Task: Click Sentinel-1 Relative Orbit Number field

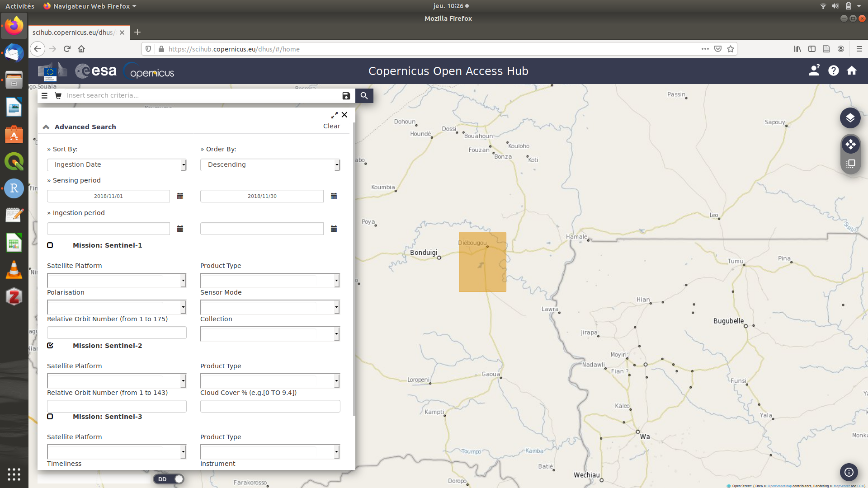Action: 117,333
